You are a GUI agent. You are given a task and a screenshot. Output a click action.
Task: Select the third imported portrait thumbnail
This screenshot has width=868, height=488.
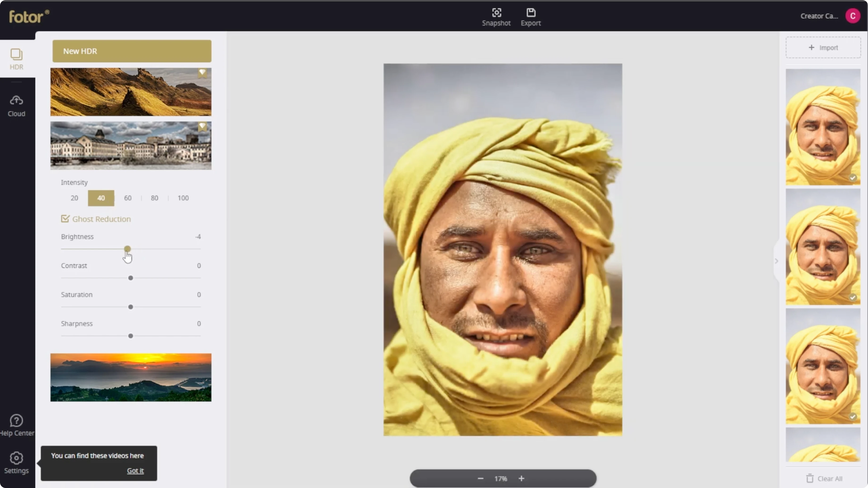click(x=823, y=366)
